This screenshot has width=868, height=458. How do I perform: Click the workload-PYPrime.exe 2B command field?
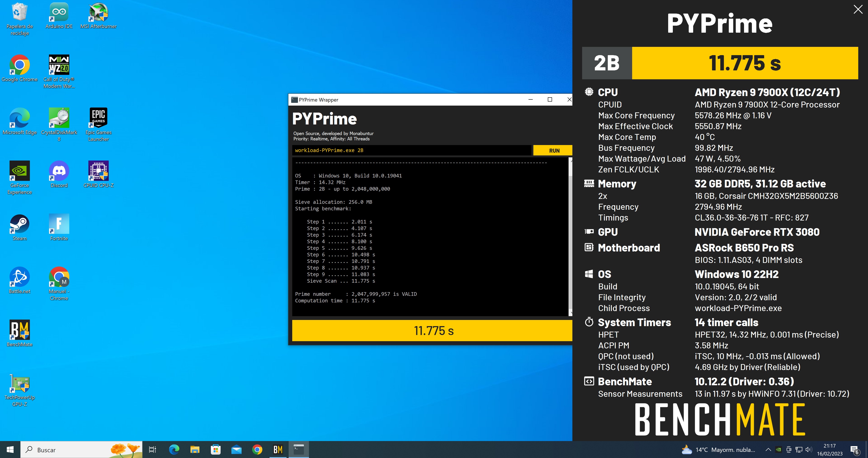coord(411,150)
